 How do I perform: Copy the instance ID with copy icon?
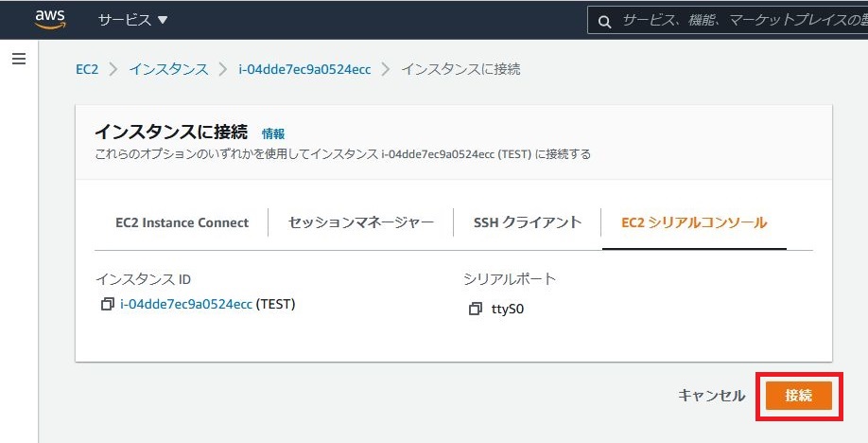click(x=108, y=304)
